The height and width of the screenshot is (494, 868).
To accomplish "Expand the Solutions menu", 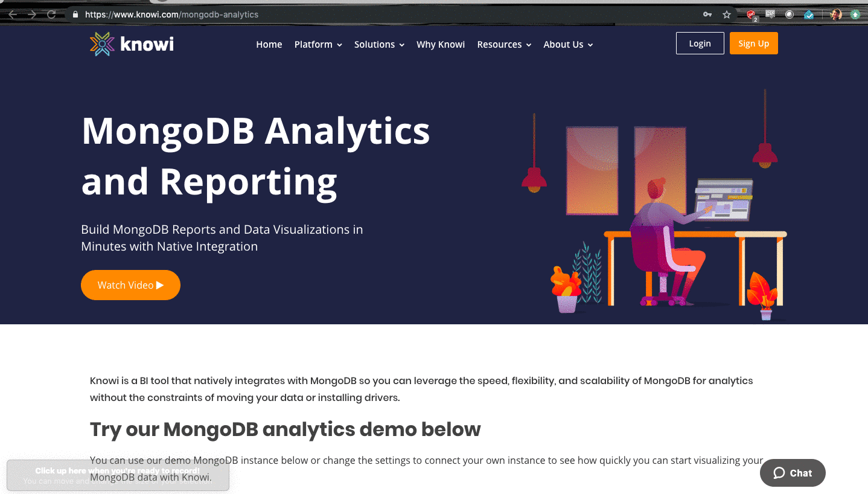I will (379, 44).
